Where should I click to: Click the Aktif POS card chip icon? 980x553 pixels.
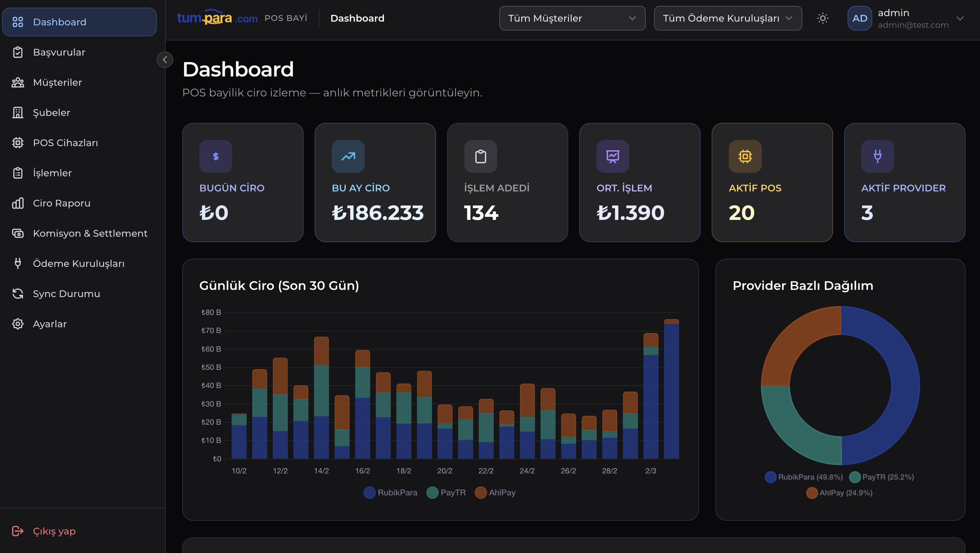coord(745,156)
